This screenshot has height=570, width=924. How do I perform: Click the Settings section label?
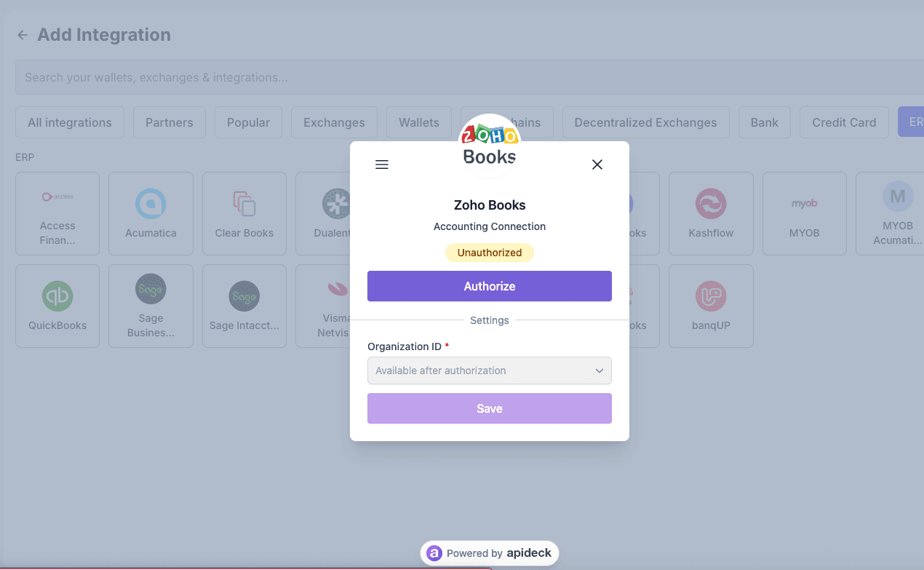tap(490, 320)
